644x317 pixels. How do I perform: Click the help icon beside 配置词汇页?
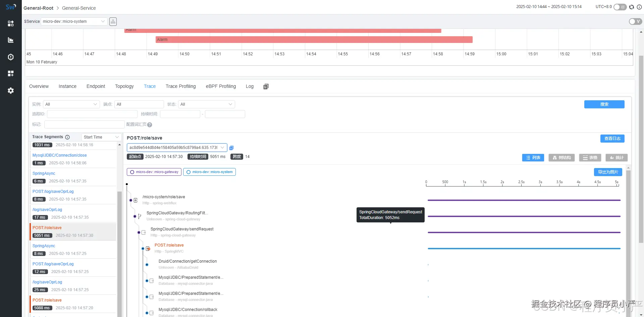pos(150,125)
